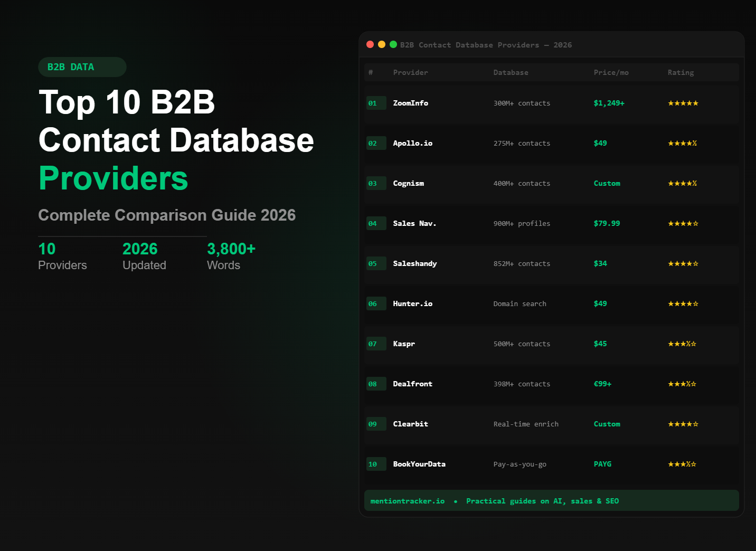The height and width of the screenshot is (551, 756).
Task: Select the Hunter.io provider name
Action: tap(413, 304)
